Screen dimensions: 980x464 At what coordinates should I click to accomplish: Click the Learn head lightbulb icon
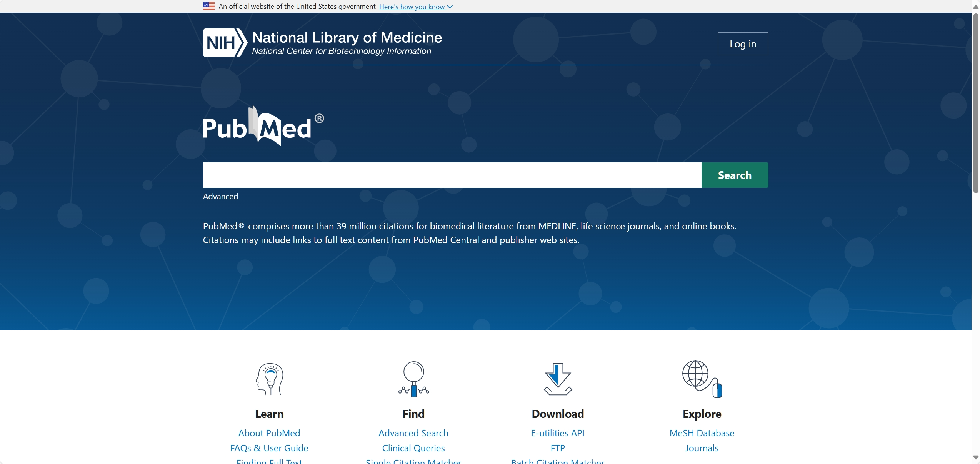click(269, 379)
